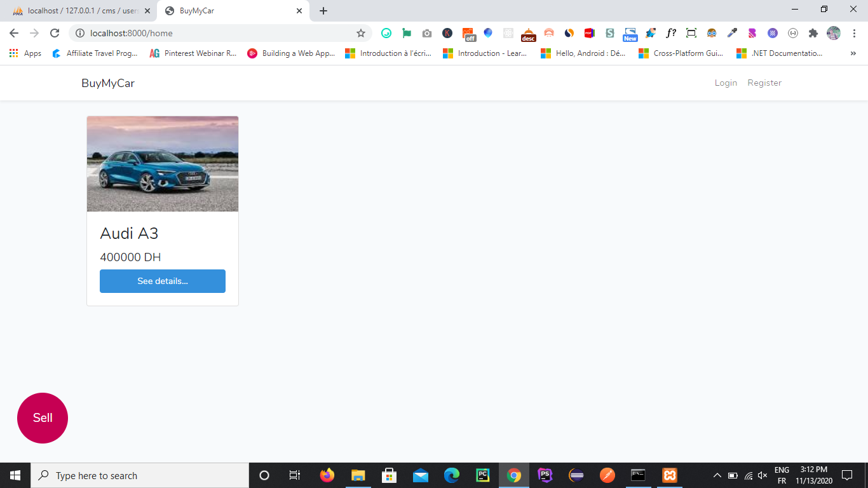This screenshot has height=488, width=868.
Task: Click the BuyMyCar brand link
Action: pos(108,83)
